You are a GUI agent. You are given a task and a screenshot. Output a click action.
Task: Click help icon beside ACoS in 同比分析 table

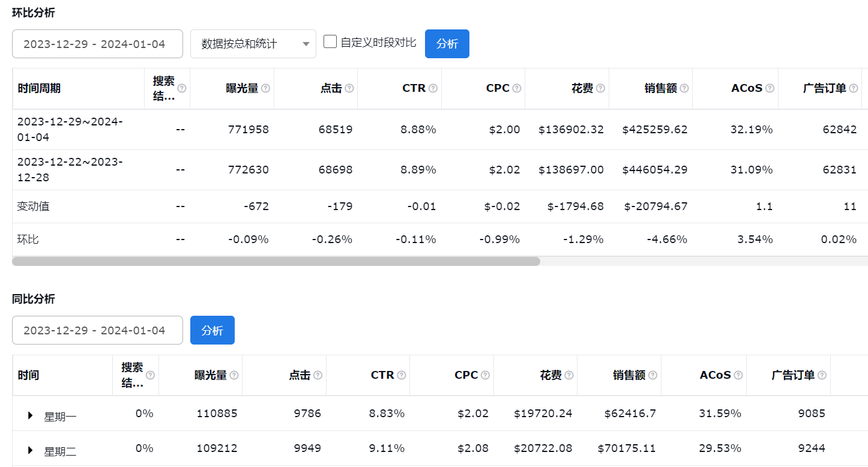click(738, 375)
